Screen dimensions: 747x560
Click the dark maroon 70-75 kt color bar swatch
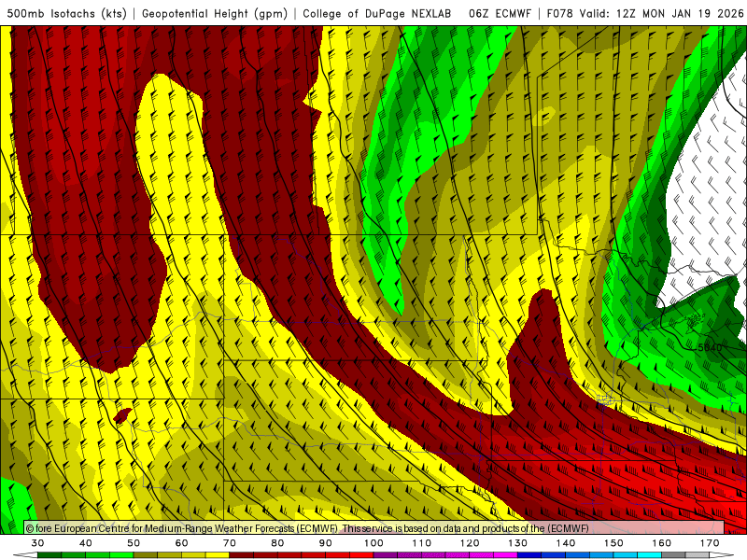coord(242,555)
